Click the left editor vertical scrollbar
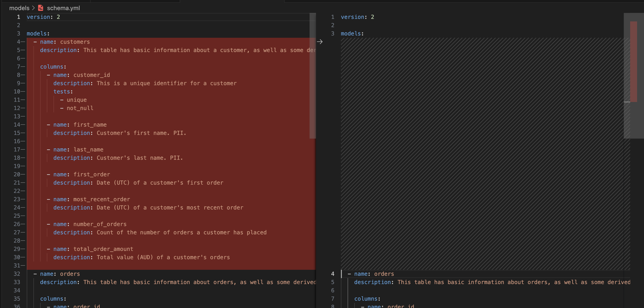This screenshot has height=308, width=644. point(313,76)
